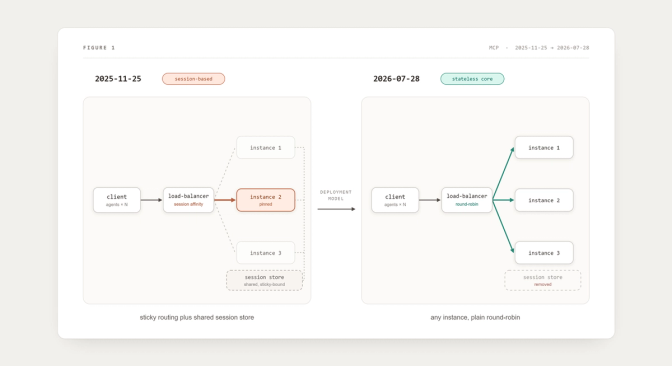Click the "DEPLOYMENT MODEL" label
The image size is (672, 366).
pos(336,195)
